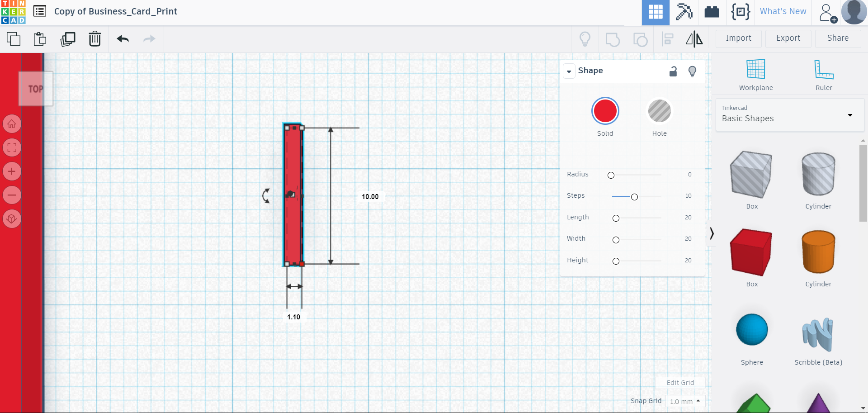Click the Width slider handle
Image resolution: width=868 pixels, height=413 pixels.
[x=616, y=240]
